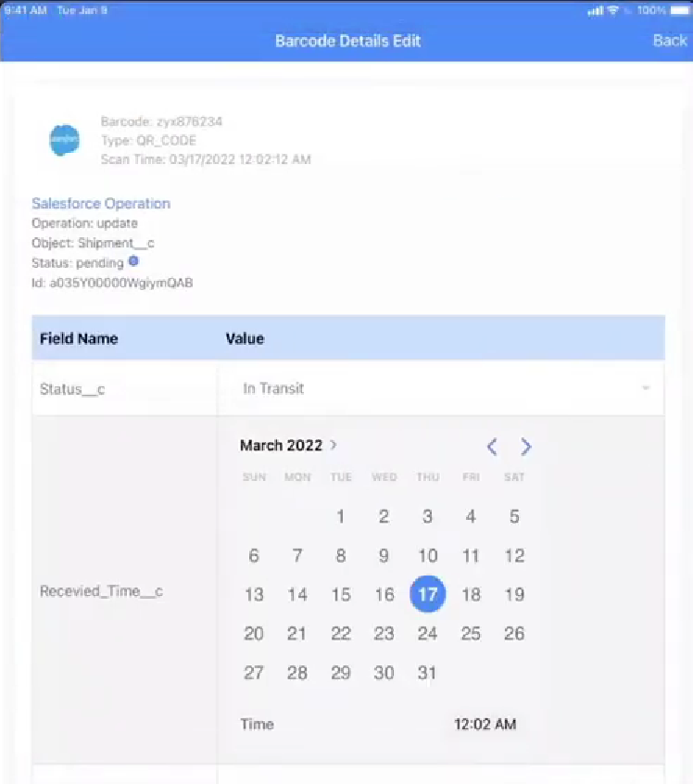The height and width of the screenshot is (784, 693).
Task: Click the Salesforce cloud logo icon
Action: tap(65, 140)
